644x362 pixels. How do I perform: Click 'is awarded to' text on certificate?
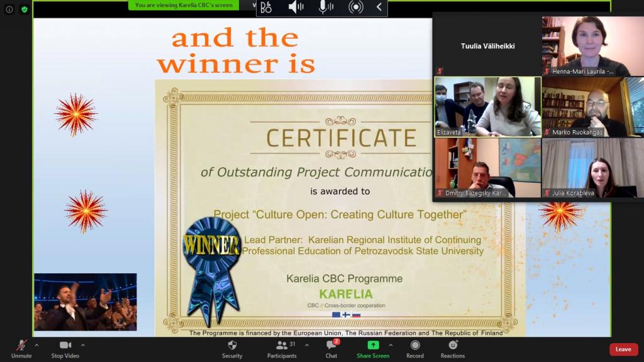pyautogui.click(x=340, y=191)
